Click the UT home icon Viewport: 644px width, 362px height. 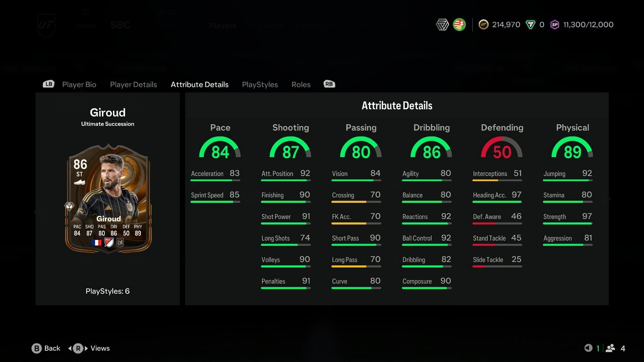coord(46,24)
